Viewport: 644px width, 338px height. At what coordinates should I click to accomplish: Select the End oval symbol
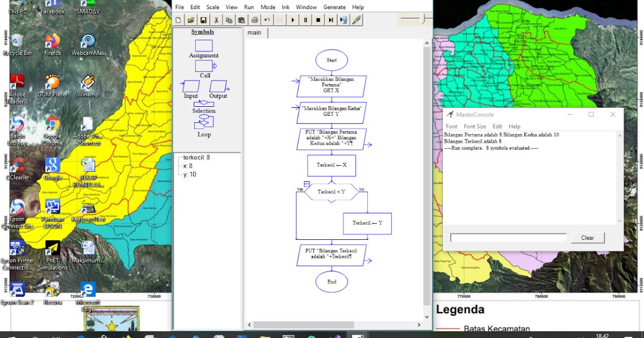click(332, 281)
